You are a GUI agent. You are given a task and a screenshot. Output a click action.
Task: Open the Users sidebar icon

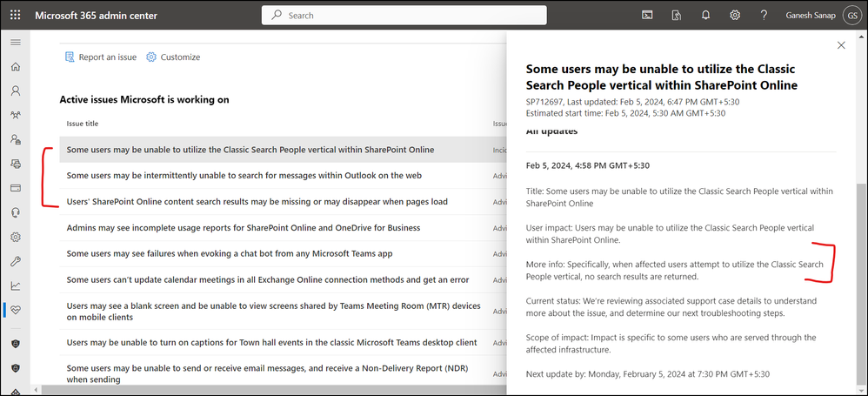15,91
